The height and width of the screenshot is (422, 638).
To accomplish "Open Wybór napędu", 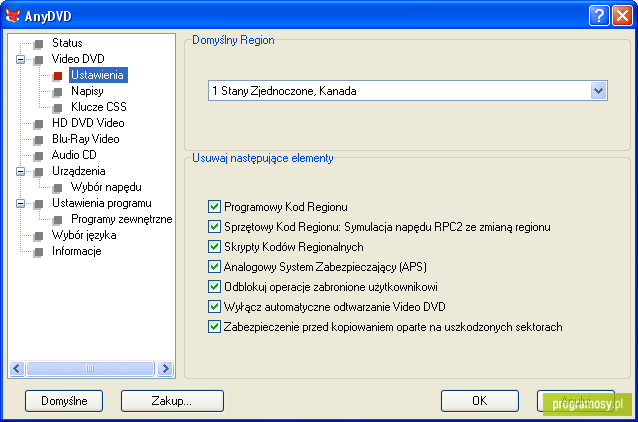I will (106, 187).
